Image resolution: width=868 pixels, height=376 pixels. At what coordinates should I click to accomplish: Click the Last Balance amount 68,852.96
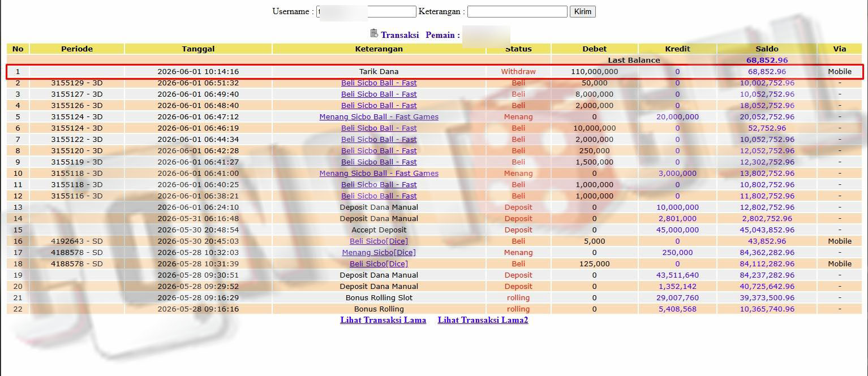[767, 60]
